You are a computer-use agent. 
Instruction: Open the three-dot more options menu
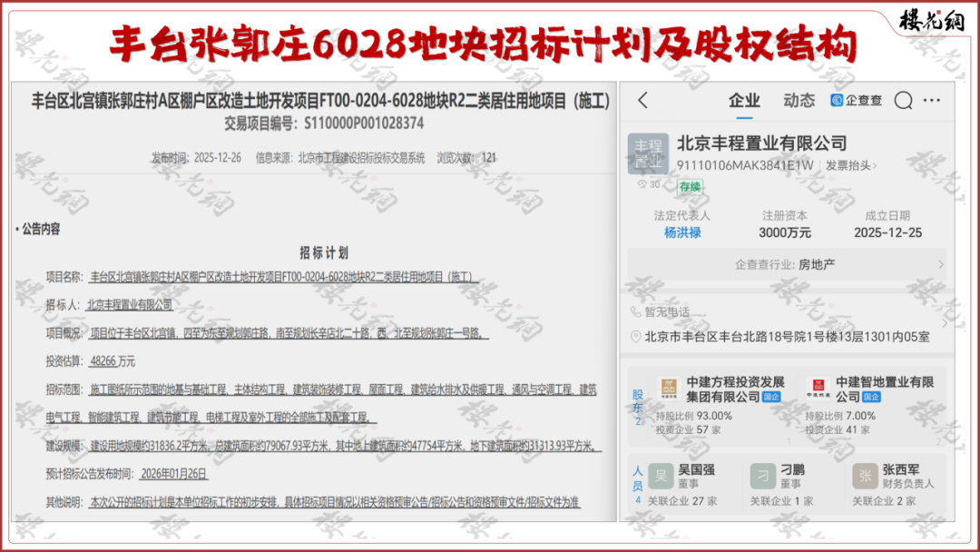point(932,101)
